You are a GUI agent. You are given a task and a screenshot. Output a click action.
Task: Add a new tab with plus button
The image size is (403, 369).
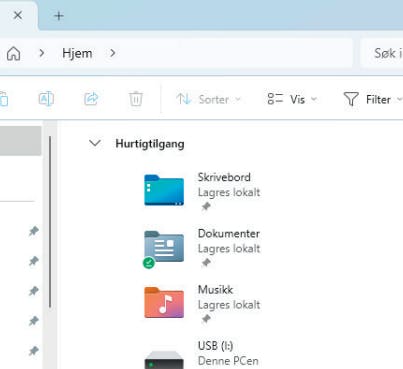tap(59, 16)
